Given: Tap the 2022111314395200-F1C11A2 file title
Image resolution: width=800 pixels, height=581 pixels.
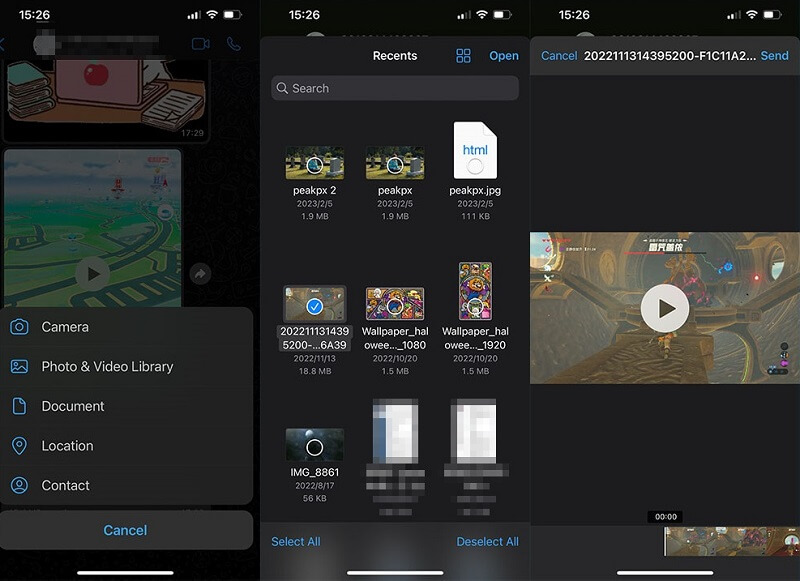Looking at the screenshot, I should [669, 56].
